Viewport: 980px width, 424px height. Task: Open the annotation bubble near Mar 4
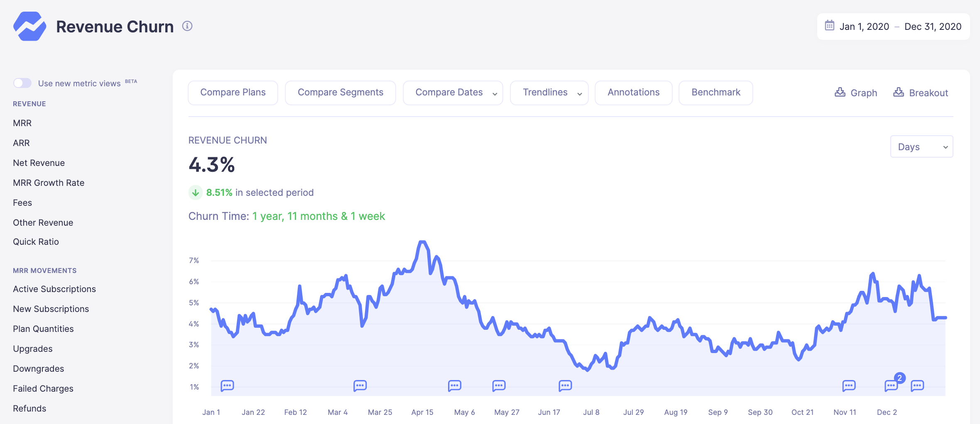(360, 386)
